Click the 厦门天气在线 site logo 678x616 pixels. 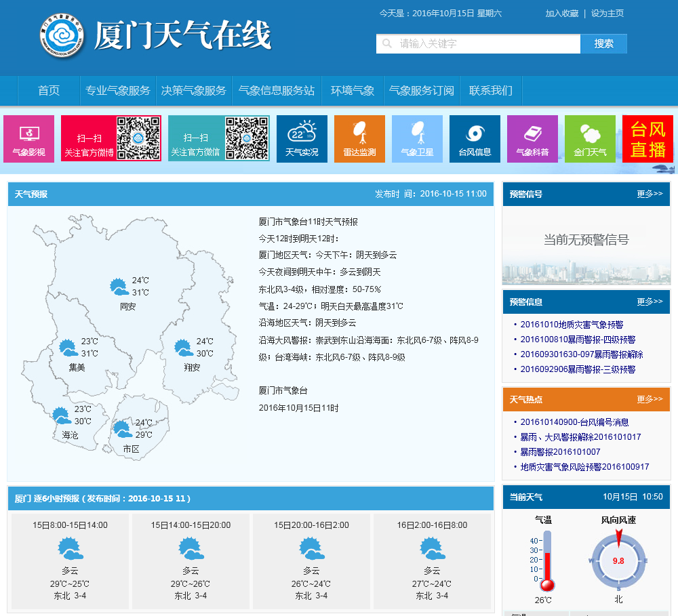pos(155,35)
